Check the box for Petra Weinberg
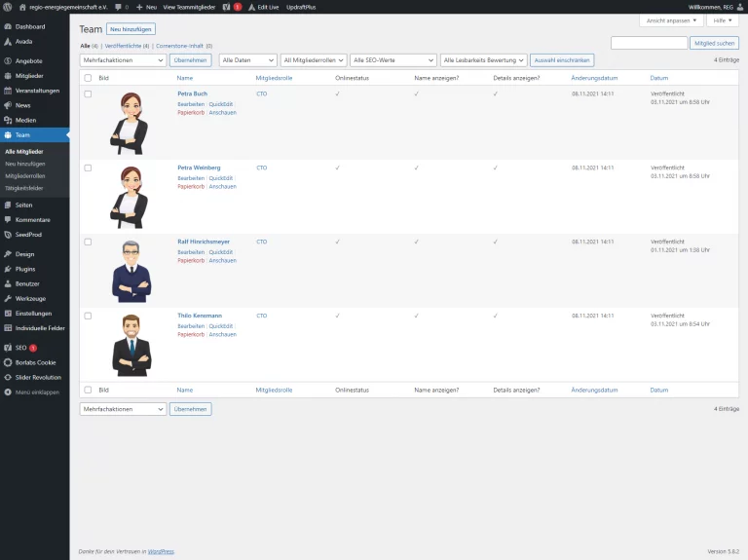Screen dimensions: 748x560 pos(88,168)
